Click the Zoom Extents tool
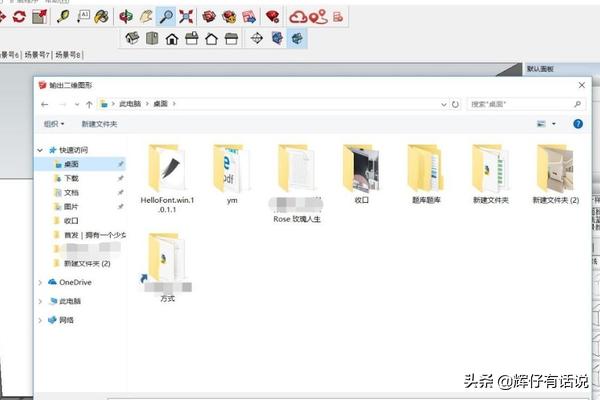 (186, 15)
